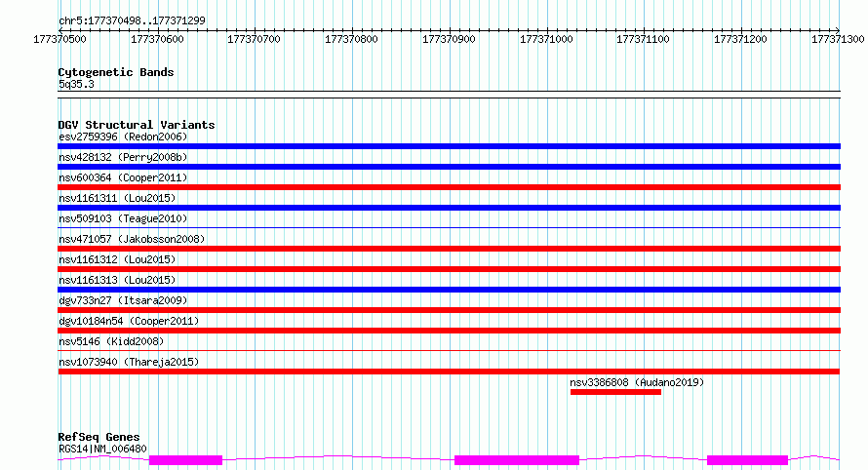868x470 pixels.
Task: Click the nsv509103 (Teague2010) label
Action: (123, 218)
